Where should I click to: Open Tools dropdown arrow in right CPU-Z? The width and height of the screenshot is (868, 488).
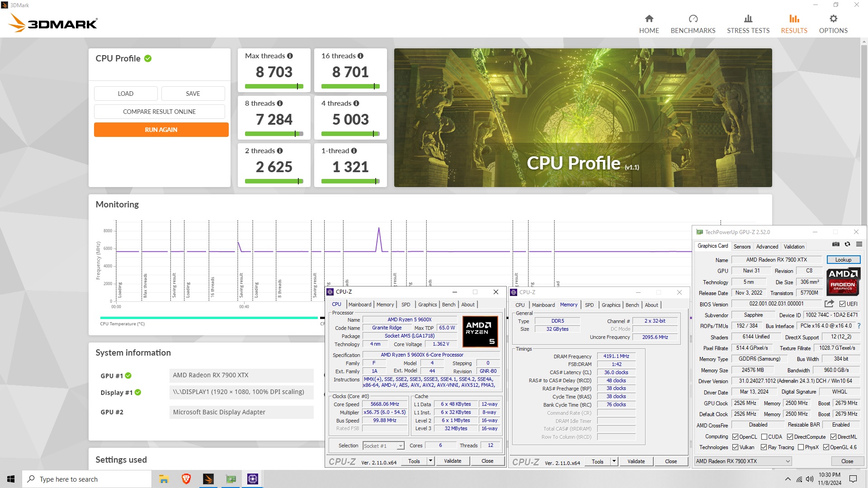pyautogui.click(x=614, y=461)
